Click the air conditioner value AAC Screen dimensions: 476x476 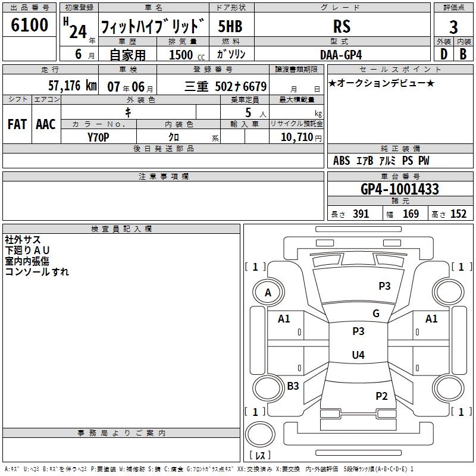point(46,124)
